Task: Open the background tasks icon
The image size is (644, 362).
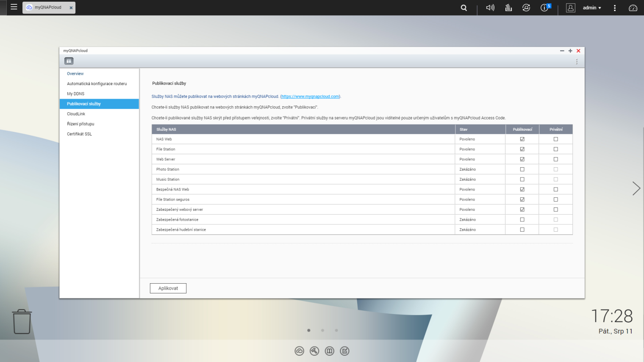Action: 508,8
